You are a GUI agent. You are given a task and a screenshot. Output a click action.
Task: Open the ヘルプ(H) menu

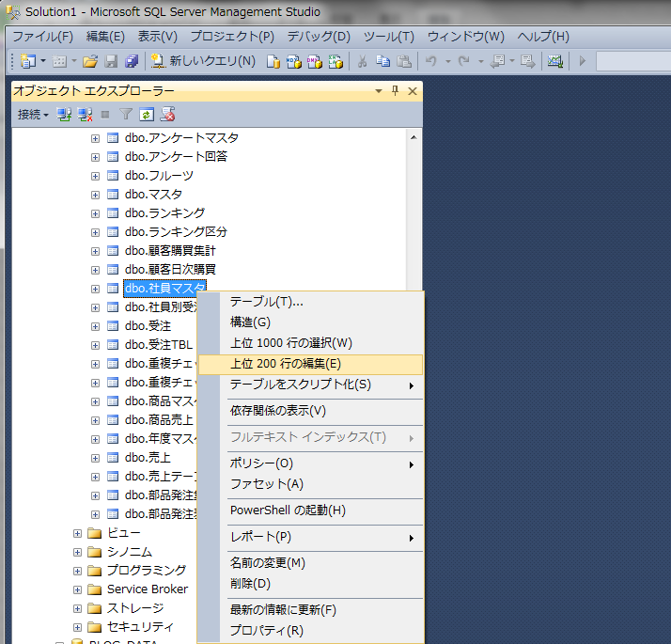point(543,37)
